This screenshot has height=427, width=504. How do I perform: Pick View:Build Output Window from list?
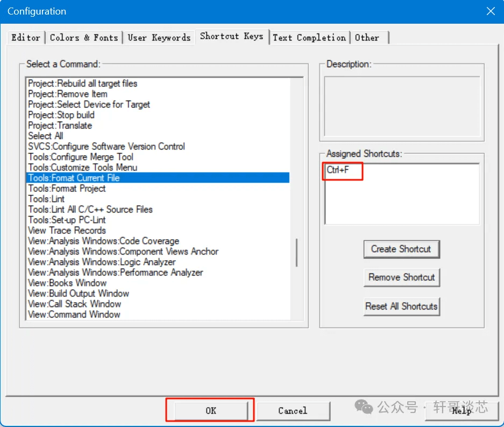click(x=79, y=293)
